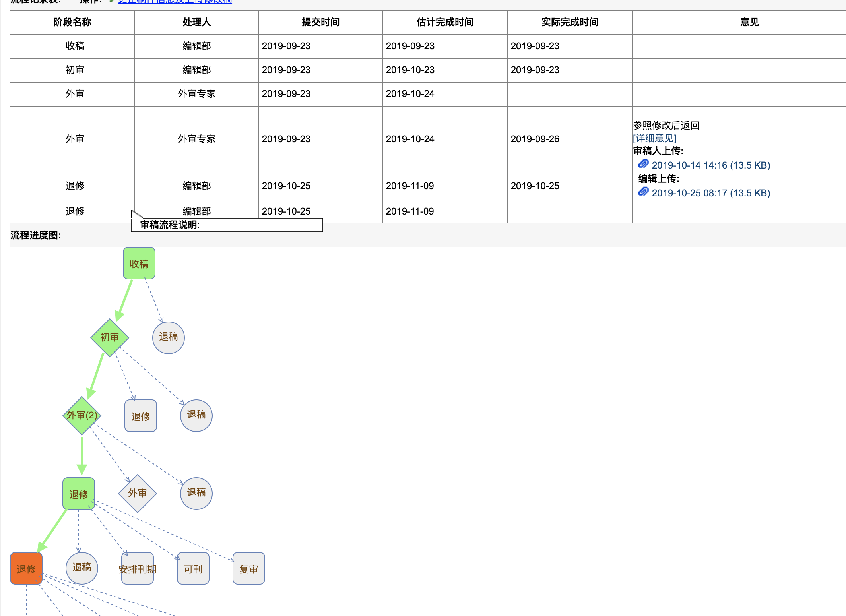Click the 退稿 circle right of orange 退修
Image resolution: width=846 pixels, height=616 pixels.
tap(82, 568)
